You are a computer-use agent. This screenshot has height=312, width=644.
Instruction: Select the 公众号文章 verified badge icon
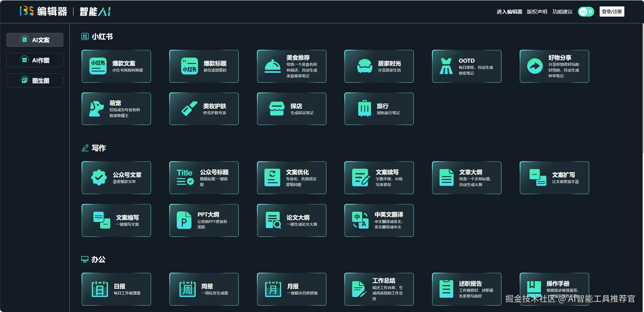[99, 178]
